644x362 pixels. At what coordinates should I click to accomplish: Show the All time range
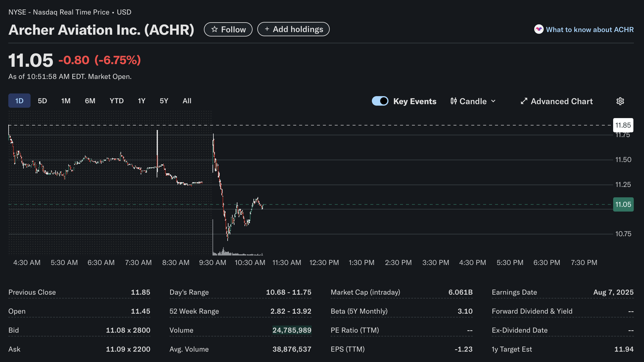[x=187, y=101]
